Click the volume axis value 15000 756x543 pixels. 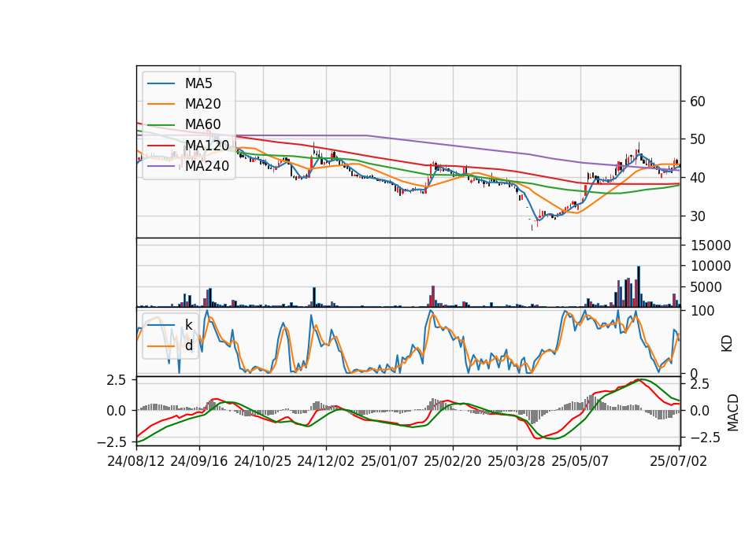click(x=710, y=246)
